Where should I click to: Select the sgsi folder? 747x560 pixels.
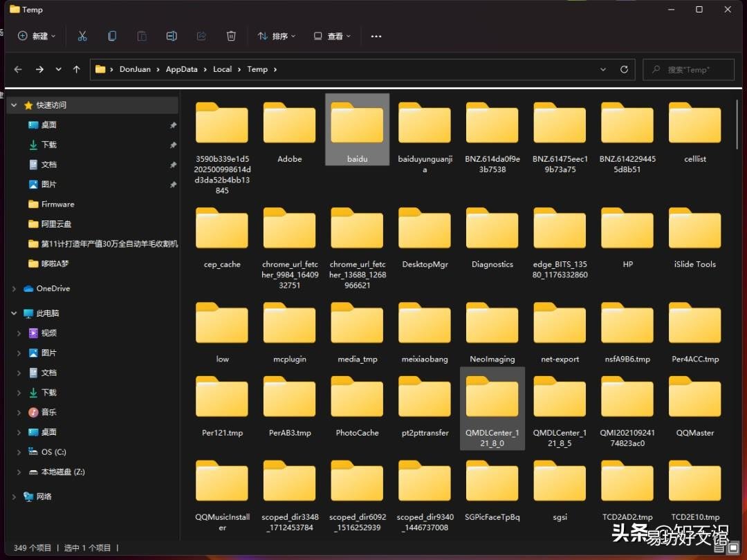tap(560, 490)
